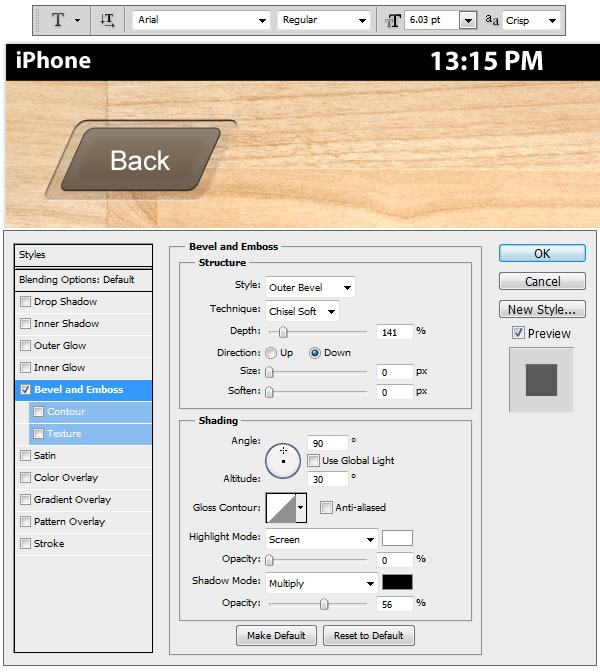Click the Shadow Opacity slider handle
Image resolution: width=600 pixels, height=672 pixels.
pyautogui.click(x=324, y=604)
